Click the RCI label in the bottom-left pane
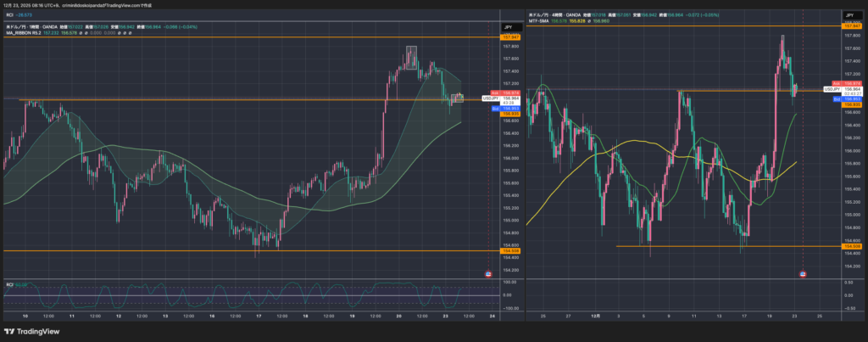868x342 pixels. tap(10, 284)
